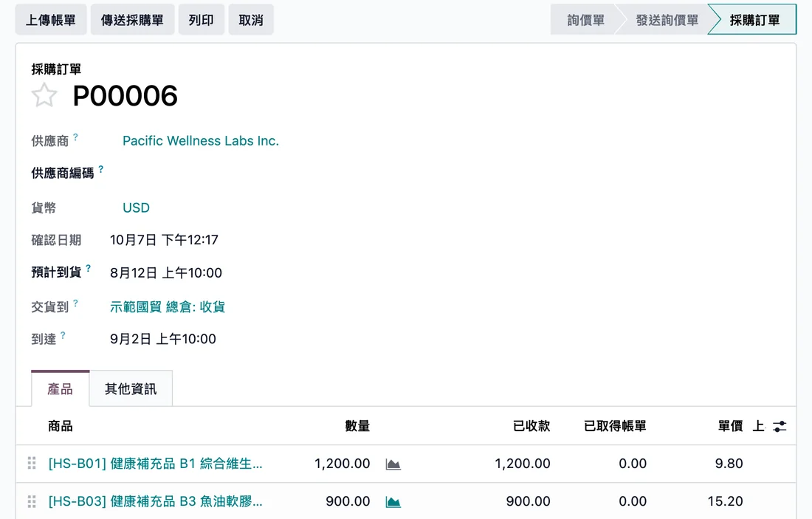Click 已收款 value 900.00 in HS-B03 row
This screenshot has width=812, height=519.
click(529, 501)
